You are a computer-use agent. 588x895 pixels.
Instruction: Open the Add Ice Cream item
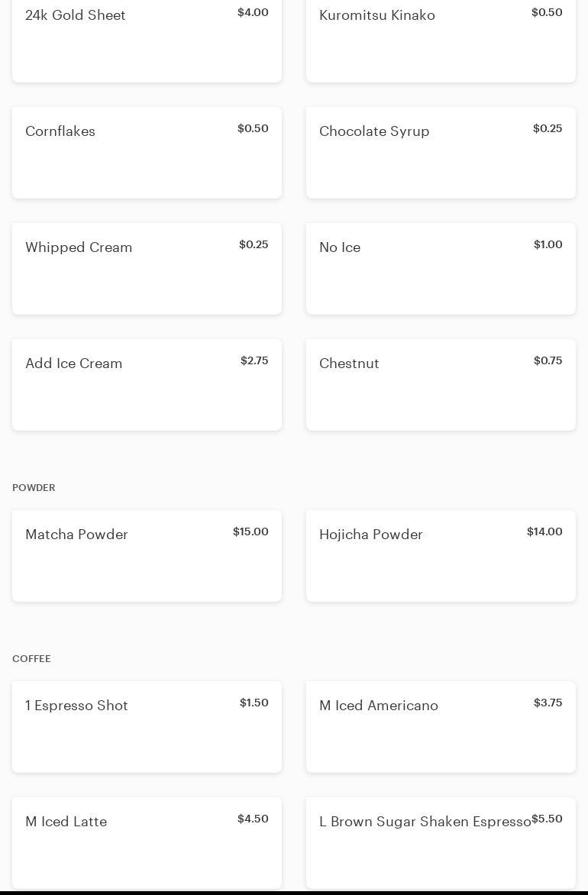147,385
